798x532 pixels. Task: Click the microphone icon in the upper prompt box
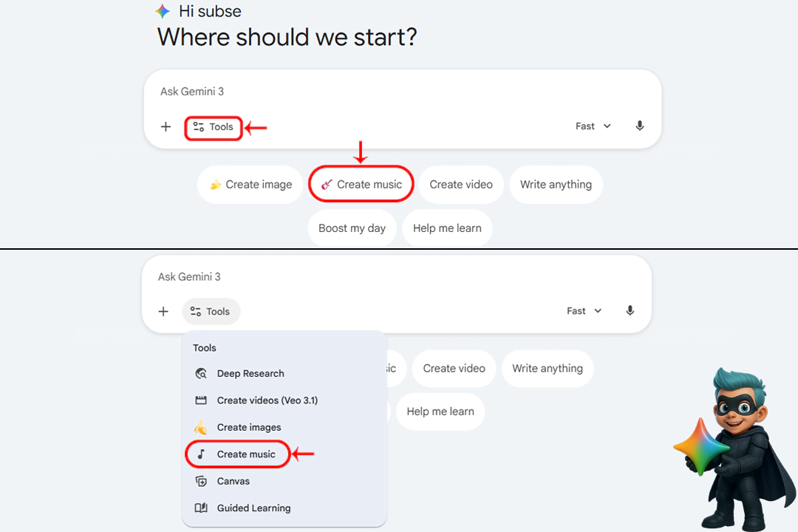(x=640, y=126)
